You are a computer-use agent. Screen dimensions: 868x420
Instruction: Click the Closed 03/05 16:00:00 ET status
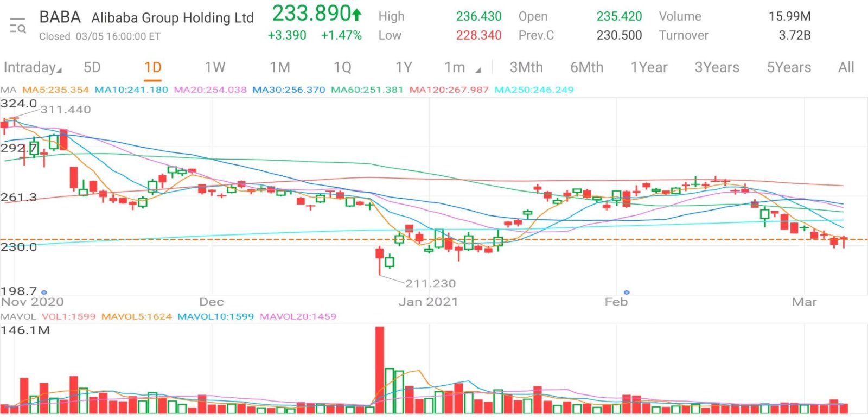pyautogui.click(x=100, y=36)
